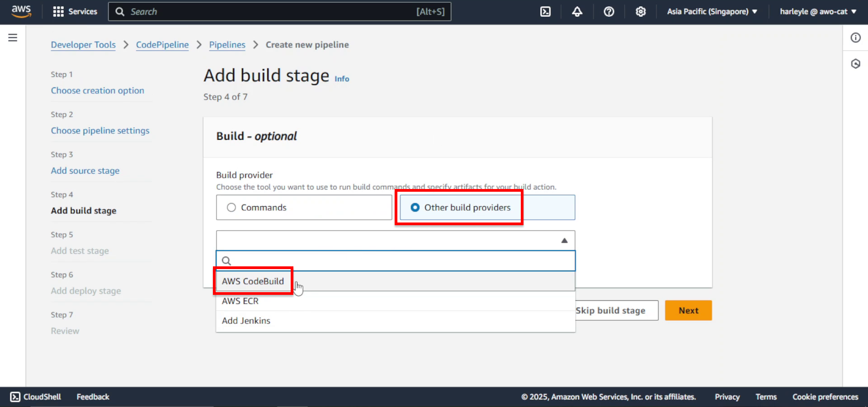Go to Developer Tools breadcrumb
868x407 pixels.
coord(83,45)
